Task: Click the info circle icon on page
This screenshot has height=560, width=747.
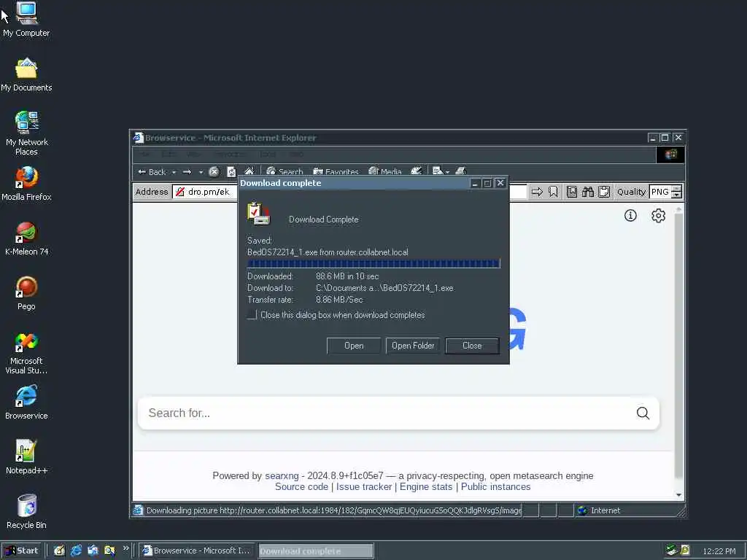Action: pyautogui.click(x=630, y=216)
